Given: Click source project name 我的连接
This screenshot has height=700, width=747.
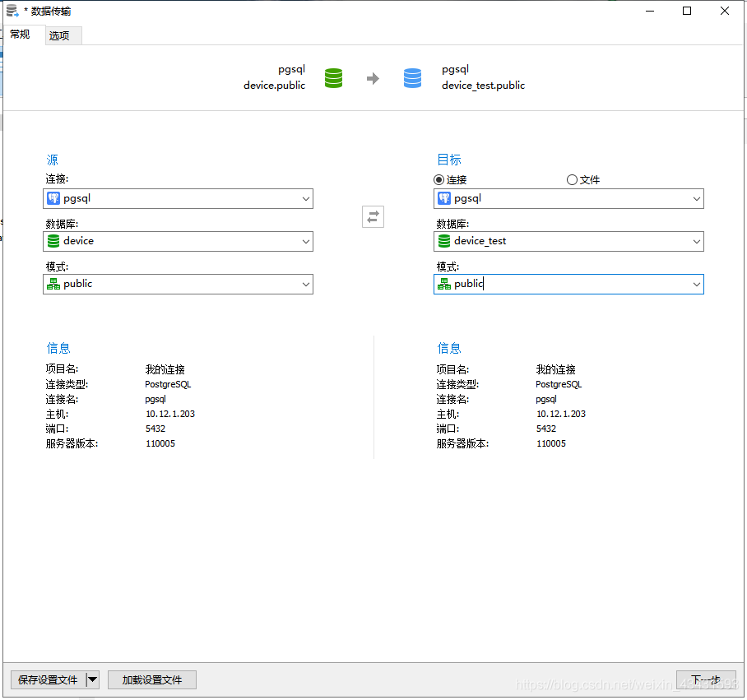Looking at the screenshot, I should 165,369.
